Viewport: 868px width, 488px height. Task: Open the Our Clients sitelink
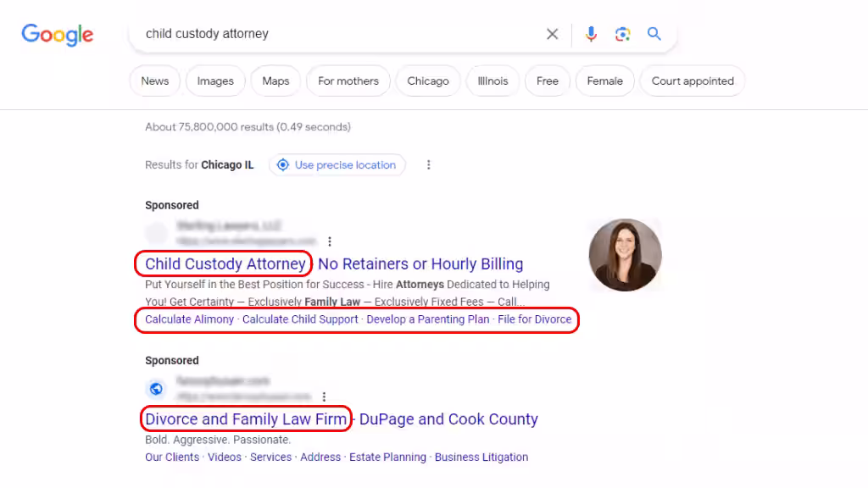pyautogui.click(x=172, y=457)
